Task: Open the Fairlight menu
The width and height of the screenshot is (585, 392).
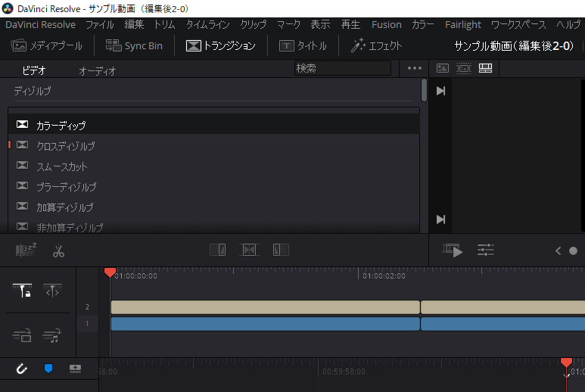Action: pyautogui.click(x=463, y=25)
